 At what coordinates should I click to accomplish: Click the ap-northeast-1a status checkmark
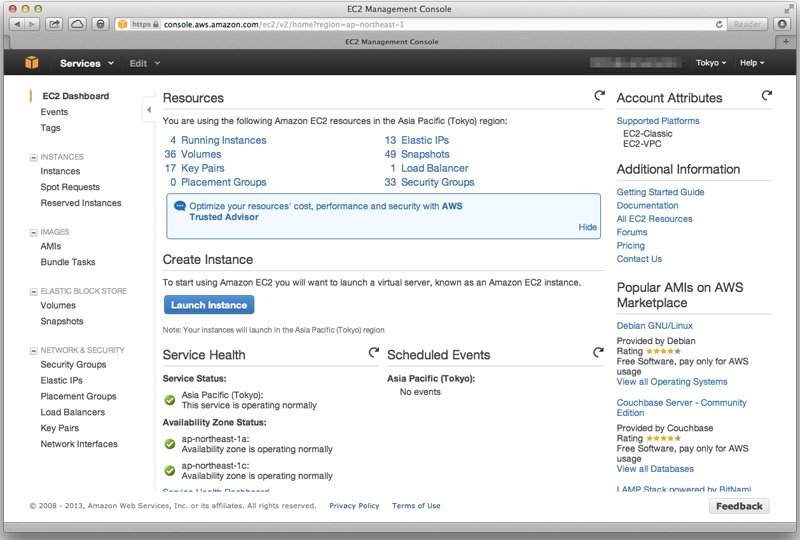coord(170,444)
